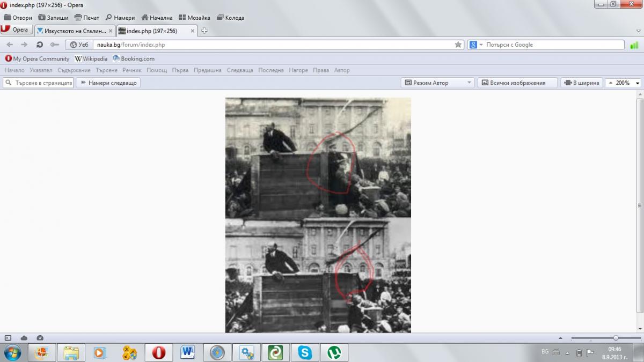
Task: Close the 'Изкуството на Сталин...' tab
Action: pos(111,31)
